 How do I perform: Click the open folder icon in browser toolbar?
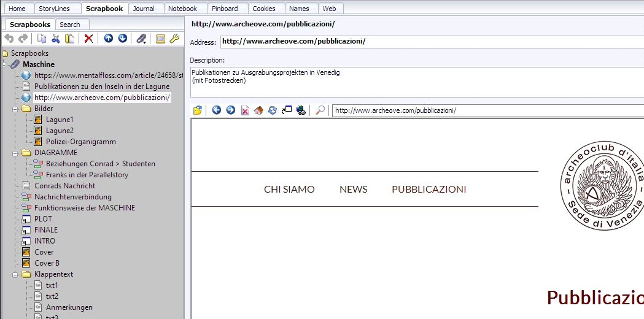click(198, 110)
